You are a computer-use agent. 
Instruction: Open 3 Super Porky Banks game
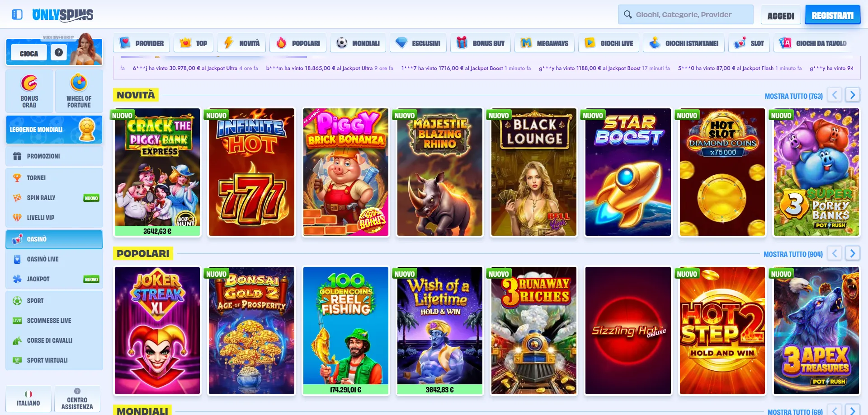pos(816,172)
